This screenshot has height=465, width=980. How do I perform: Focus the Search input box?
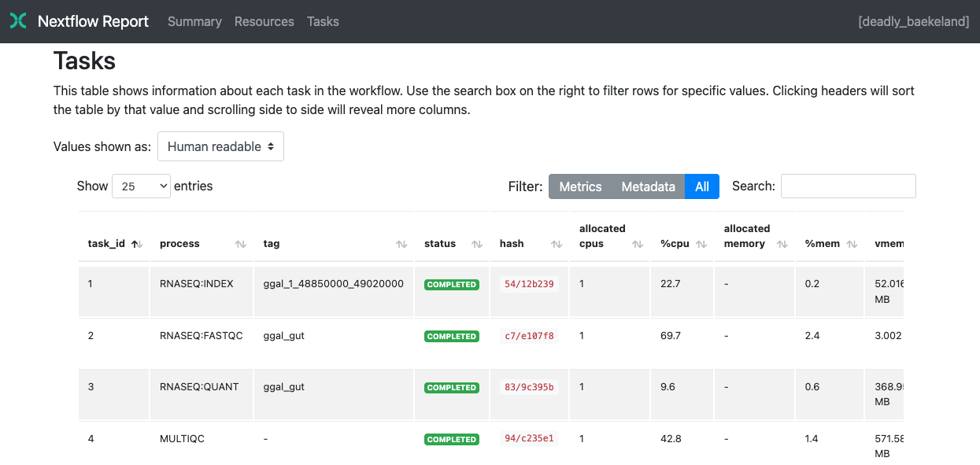pos(848,186)
